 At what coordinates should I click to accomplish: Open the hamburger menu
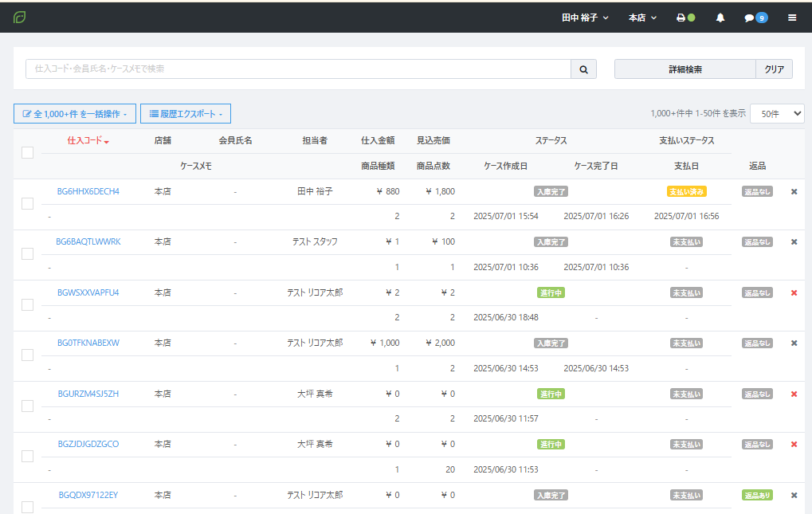click(x=792, y=18)
